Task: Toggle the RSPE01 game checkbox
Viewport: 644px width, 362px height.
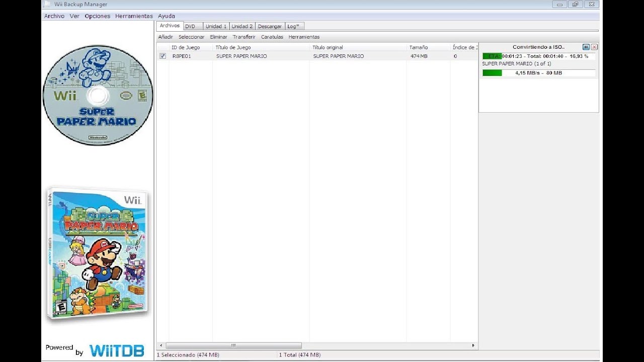Action: pyautogui.click(x=163, y=56)
